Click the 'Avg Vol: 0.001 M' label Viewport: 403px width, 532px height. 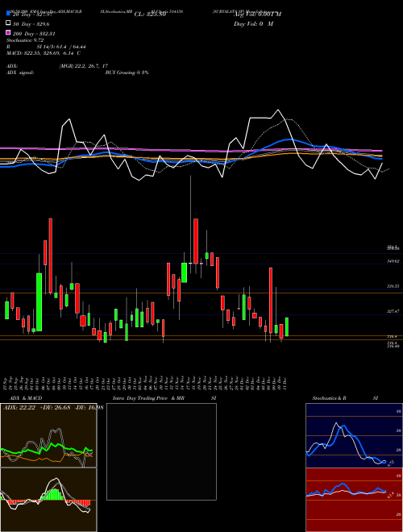coord(257,15)
